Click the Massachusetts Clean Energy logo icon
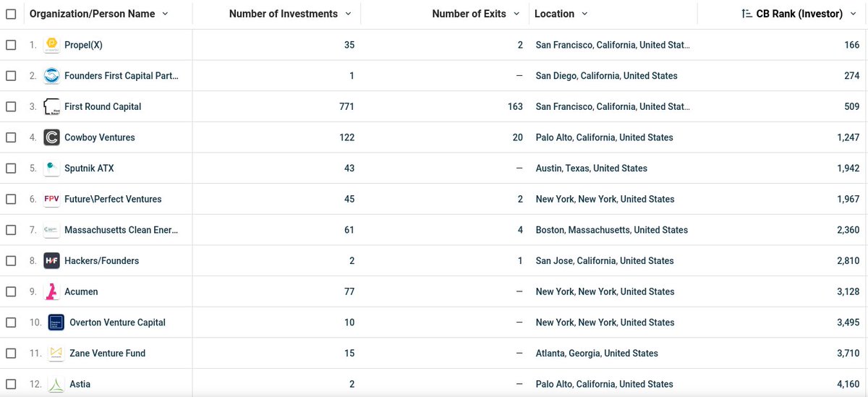 point(51,230)
